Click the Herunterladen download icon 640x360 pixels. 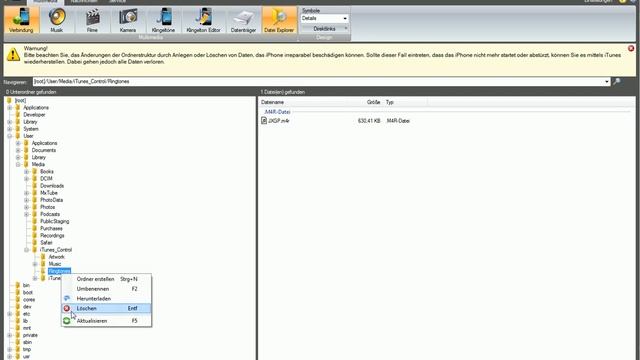click(67, 298)
